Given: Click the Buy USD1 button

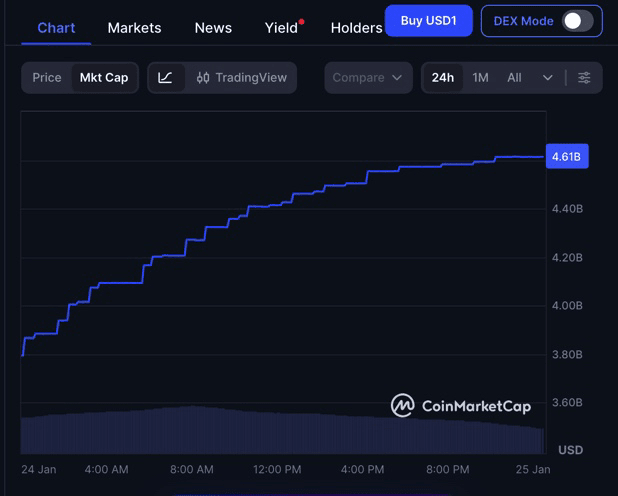Looking at the screenshot, I should [x=428, y=21].
